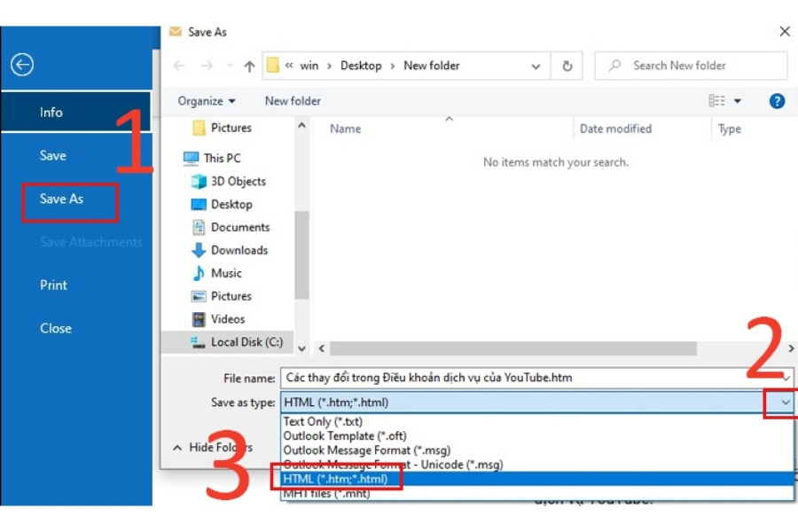The width and height of the screenshot is (798, 532).
Task: Click the Up one level arrow
Action: pyautogui.click(x=249, y=66)
